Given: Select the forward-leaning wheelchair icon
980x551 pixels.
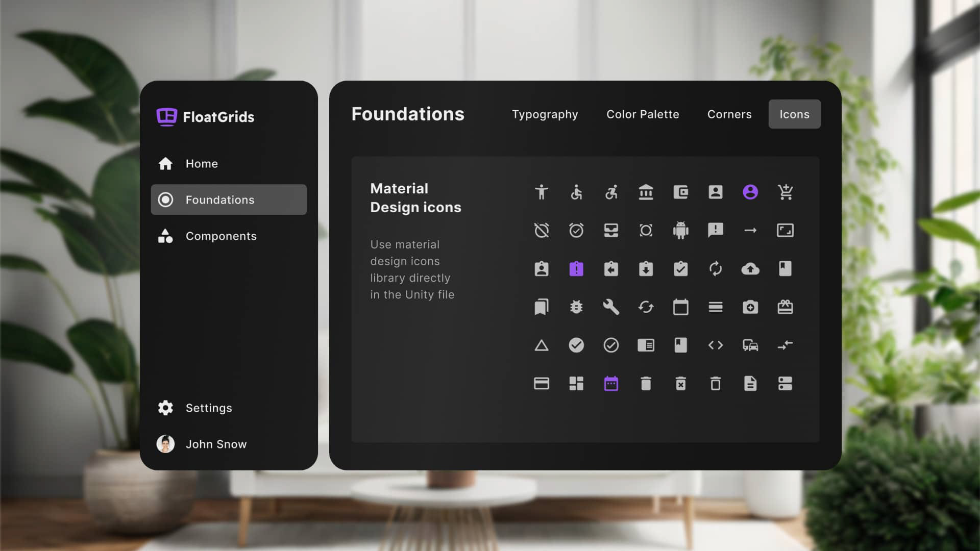Looking at the screenshot, I should pyautogui.click(x=611, y=192).
